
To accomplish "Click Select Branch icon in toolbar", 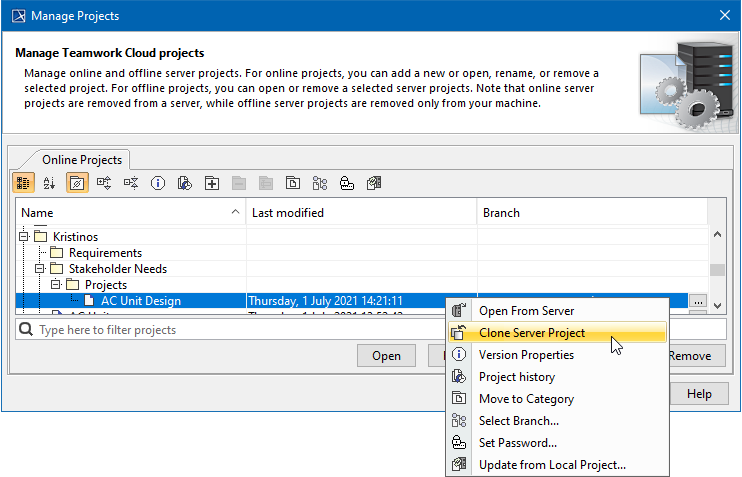I will click(320, 183).
